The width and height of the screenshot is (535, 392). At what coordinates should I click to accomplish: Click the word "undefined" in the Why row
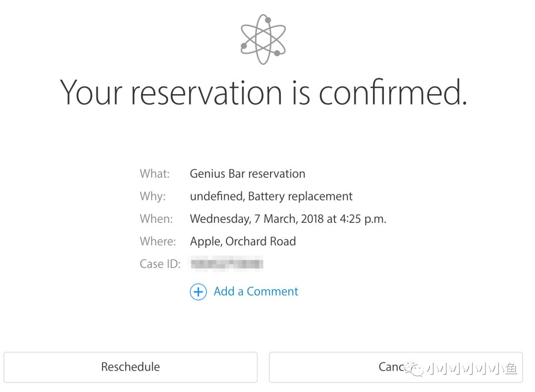click(x=216, y=196)
